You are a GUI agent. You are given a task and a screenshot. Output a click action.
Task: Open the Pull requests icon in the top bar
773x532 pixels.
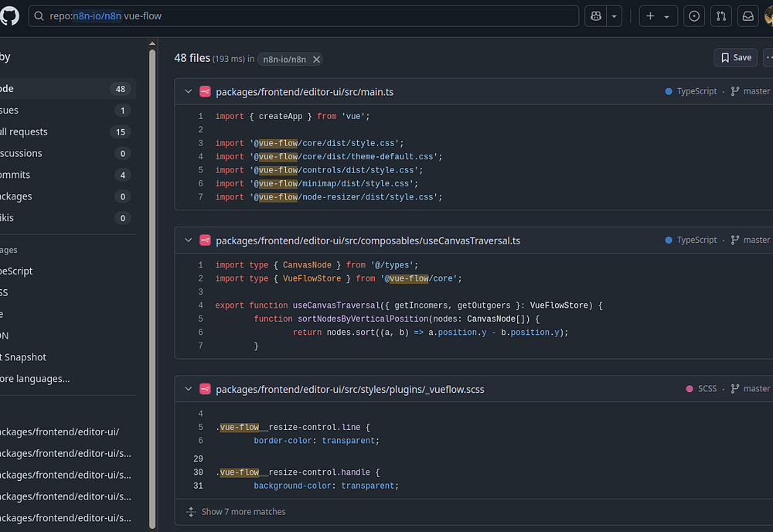[x=721, y=16]
